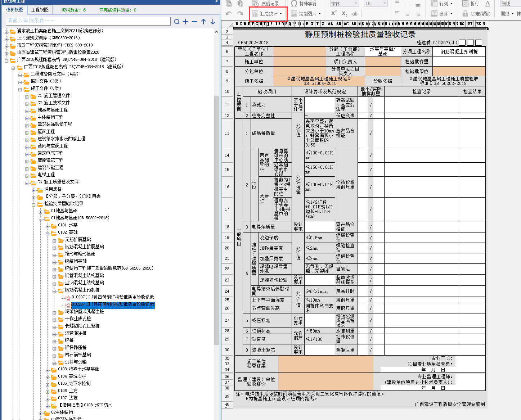Screen dimensions: 521x420
Task: Expand the 主体结构工程 tree node
Action: coord(27,118)
